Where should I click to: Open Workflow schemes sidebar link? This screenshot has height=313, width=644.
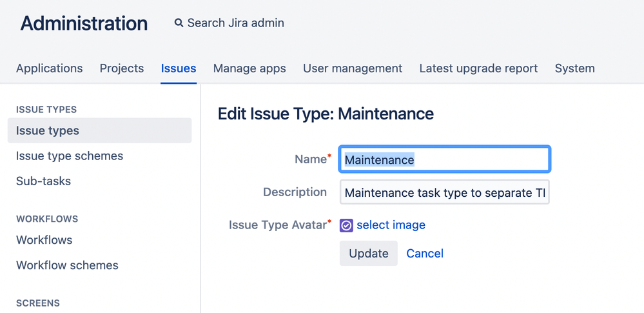[67, 265]
